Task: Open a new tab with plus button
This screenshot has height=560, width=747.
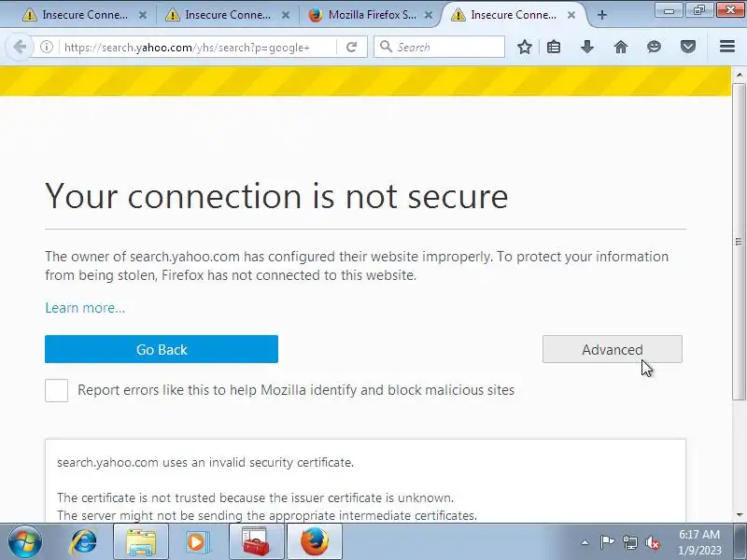Action: click(601, 15)
